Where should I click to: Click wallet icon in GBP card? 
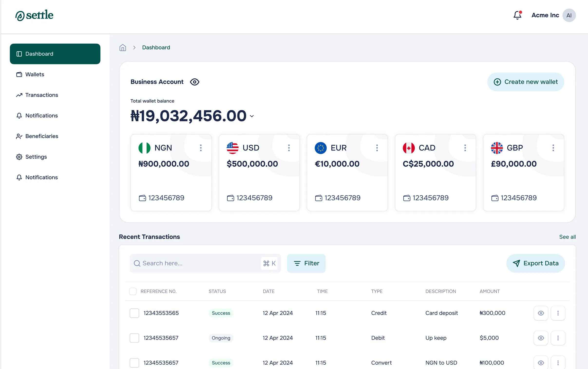coord(494,198)
